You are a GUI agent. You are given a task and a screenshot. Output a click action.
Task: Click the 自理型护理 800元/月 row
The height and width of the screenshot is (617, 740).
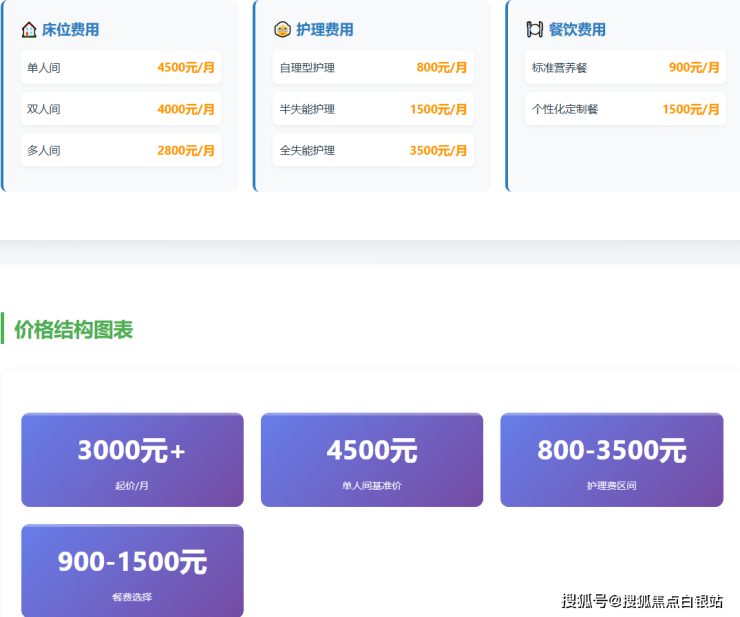pyautogui.click(x=373, y=68)
